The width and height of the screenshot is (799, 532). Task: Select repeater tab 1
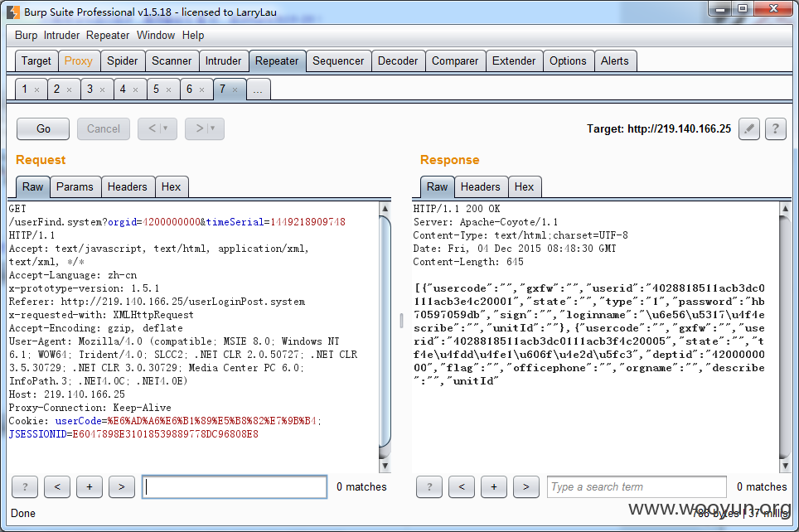pyautogui.click(x=25, y=89)
